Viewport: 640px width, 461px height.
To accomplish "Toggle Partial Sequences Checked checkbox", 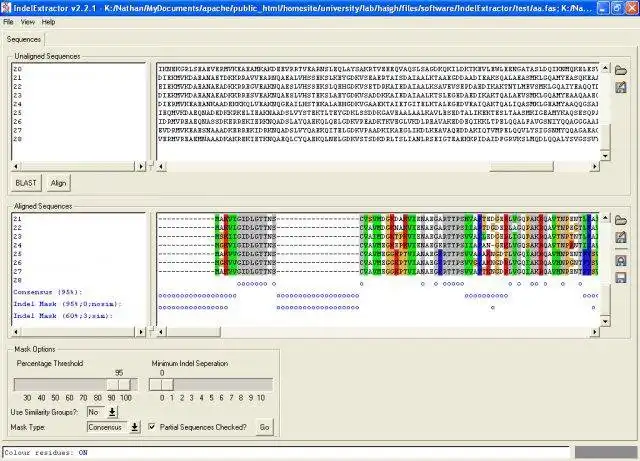I will pyautogui.click(x=152, y=427).
